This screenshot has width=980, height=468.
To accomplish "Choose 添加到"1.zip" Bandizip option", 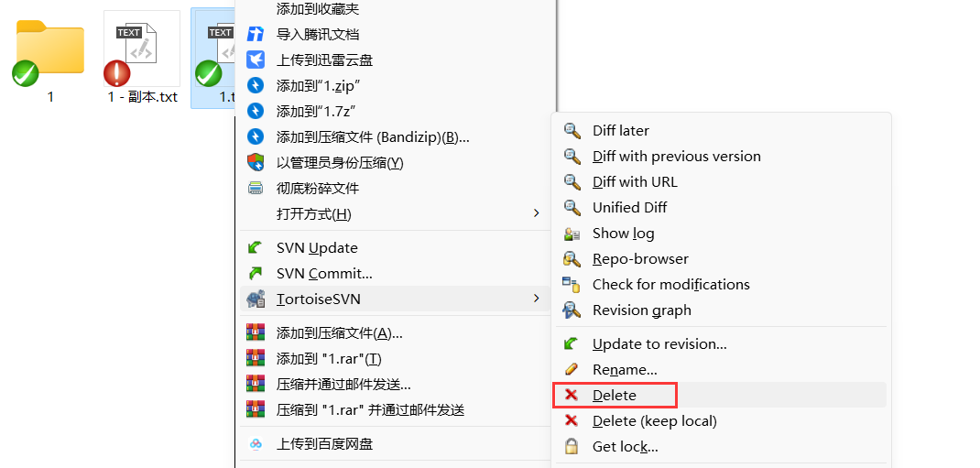I will 318,86.
